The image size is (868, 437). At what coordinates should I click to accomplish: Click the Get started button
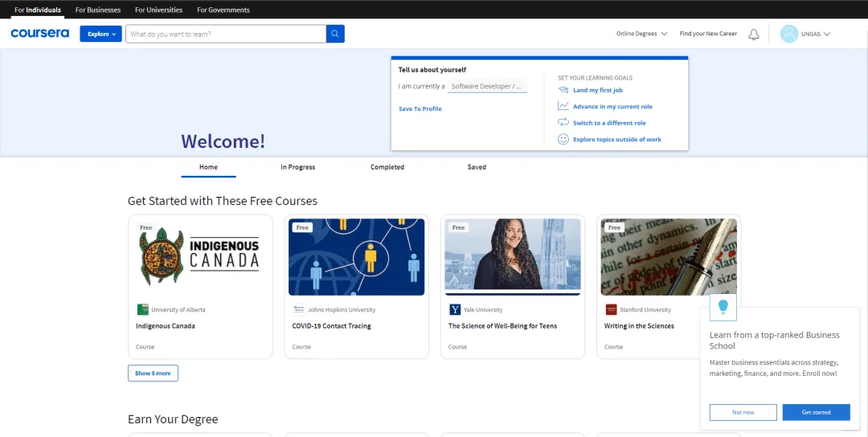pos(816,412)
